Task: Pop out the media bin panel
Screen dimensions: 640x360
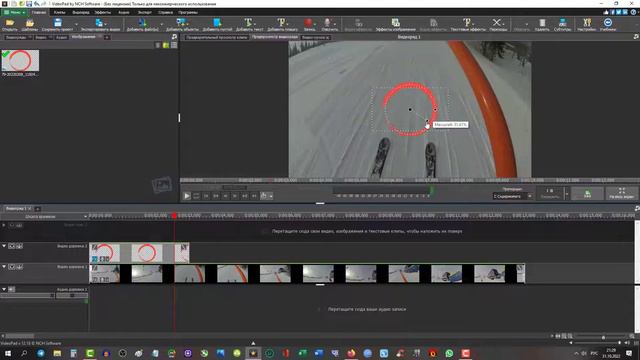Action: 174,37
